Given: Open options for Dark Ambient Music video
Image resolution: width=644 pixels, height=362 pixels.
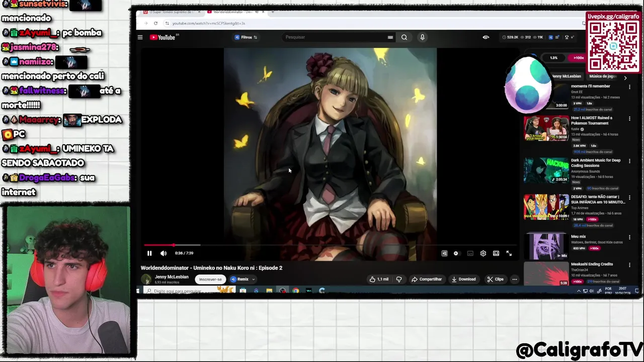Looking at the screenshot, I should pos(629,161).
